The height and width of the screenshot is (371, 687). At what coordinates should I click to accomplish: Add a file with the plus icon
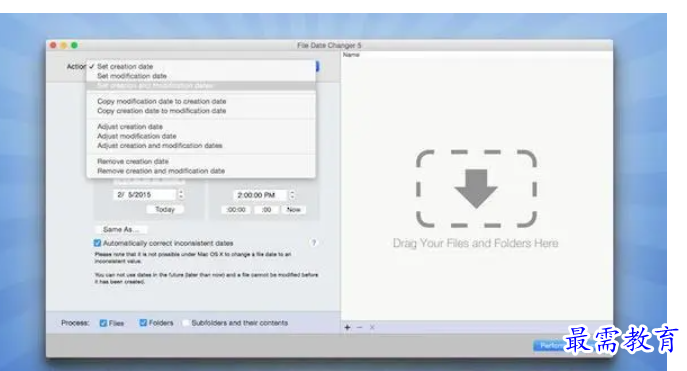(x=347, y=327)
